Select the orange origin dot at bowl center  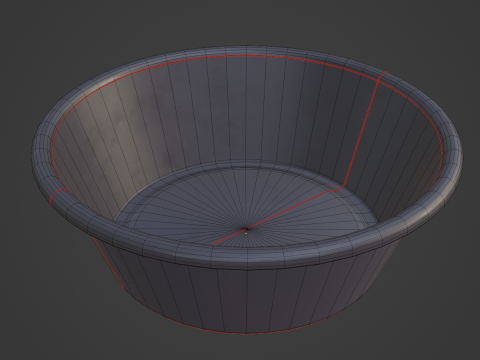(x=246, y=234)
